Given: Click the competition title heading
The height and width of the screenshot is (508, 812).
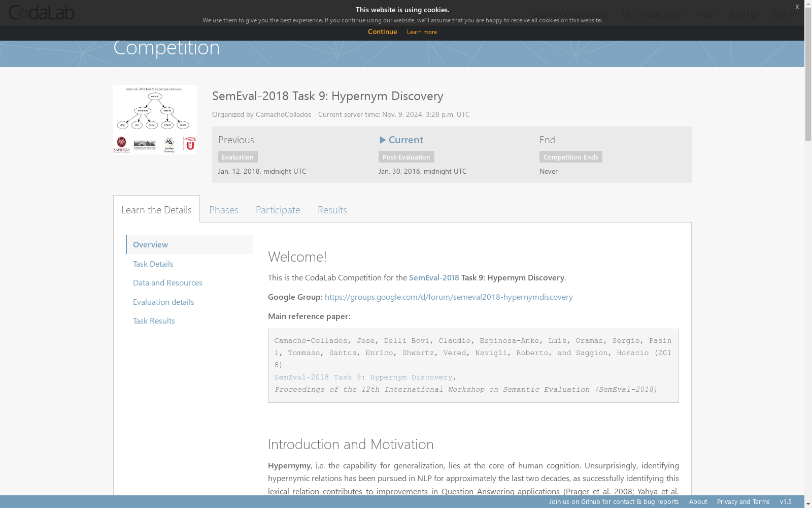Looking at the screenshot, I should 328,96.
